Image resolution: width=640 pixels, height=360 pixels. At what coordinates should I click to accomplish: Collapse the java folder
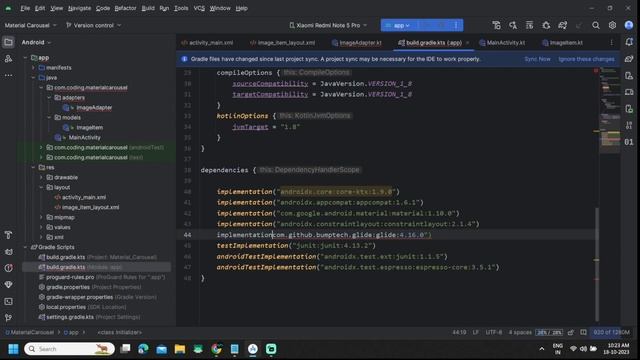click(33, 78)
